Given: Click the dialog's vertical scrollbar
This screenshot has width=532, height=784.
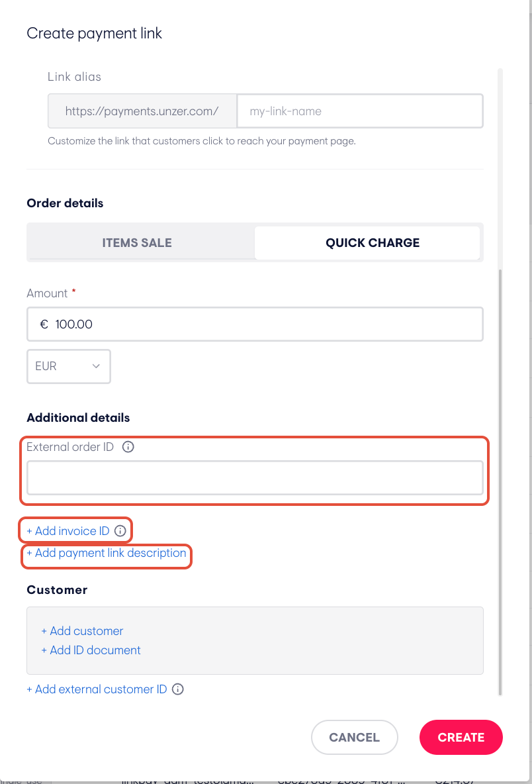Looking at the screenshot, I should click(500, 482).
